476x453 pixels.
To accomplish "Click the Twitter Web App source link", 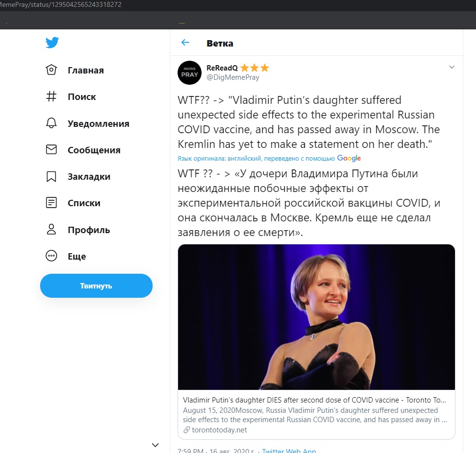I will coord(289,451).
